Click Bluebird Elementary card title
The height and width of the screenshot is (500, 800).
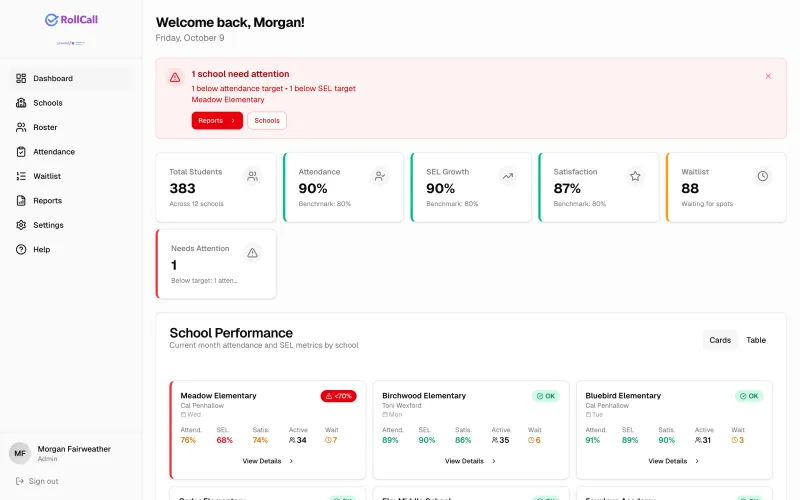(x=623, y=395)
